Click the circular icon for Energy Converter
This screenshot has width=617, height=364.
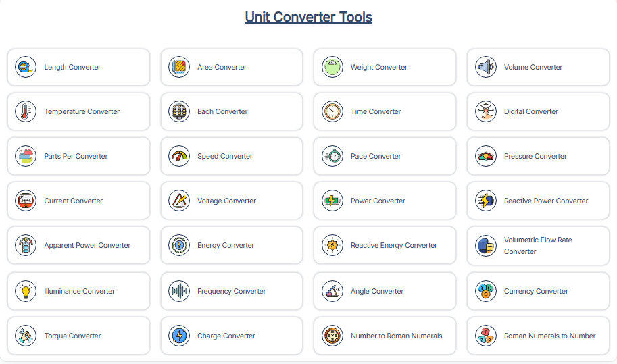click(x=179, y=245)
